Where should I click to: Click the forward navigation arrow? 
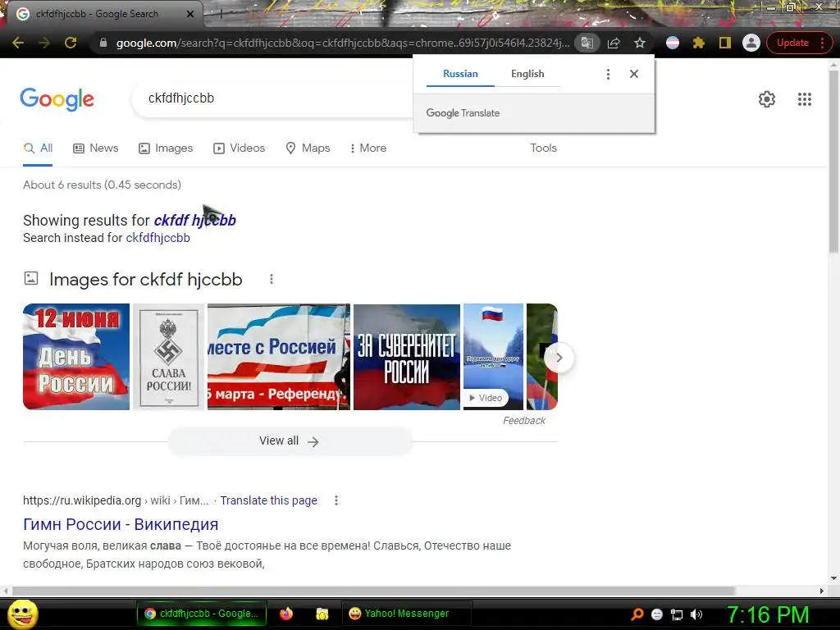click(44, 43)
